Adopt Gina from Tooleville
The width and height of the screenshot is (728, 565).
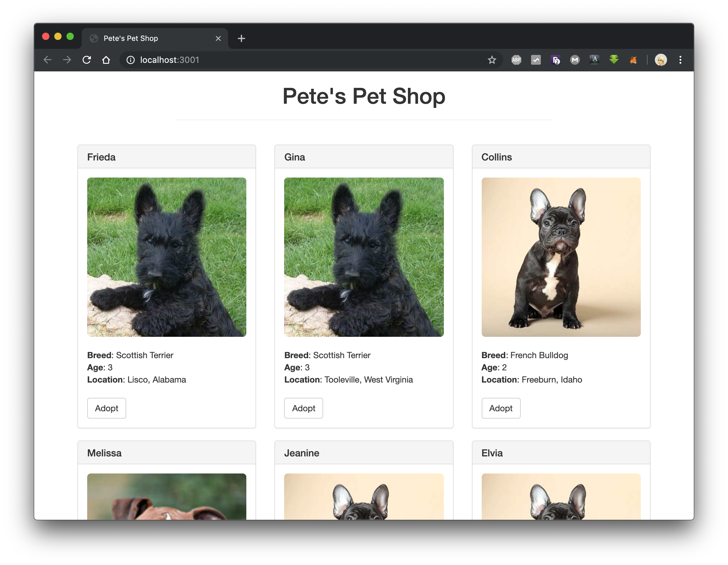pos(303,408)
